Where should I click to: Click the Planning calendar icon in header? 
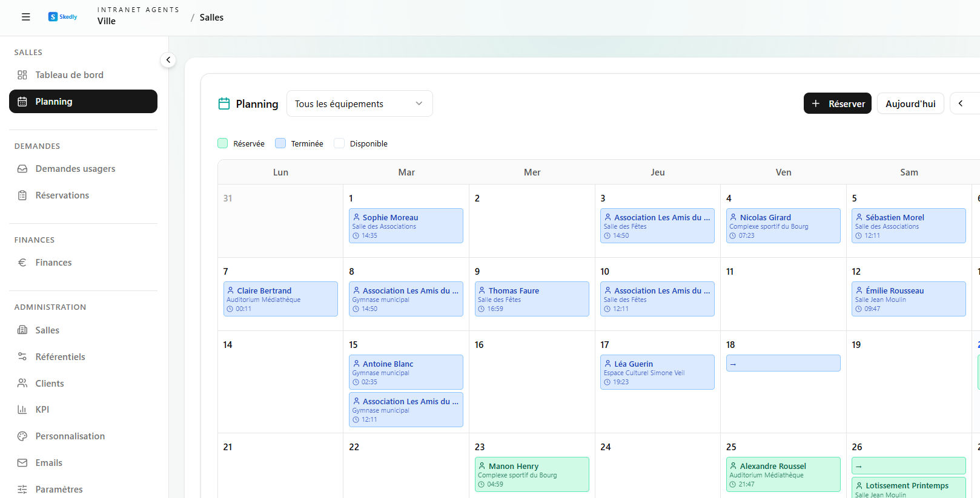224,104
